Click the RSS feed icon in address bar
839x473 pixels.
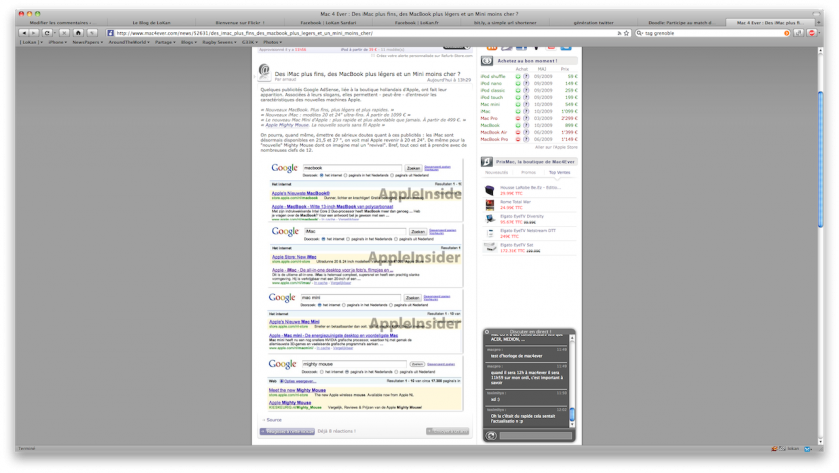[x=619, y=33]
